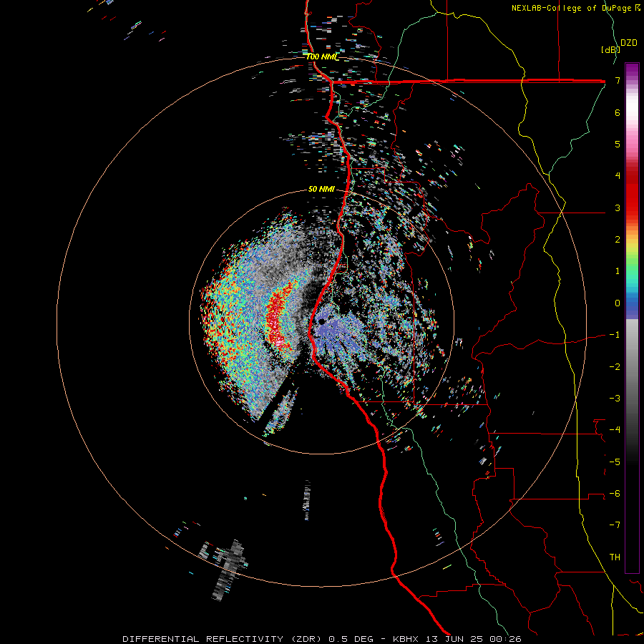Click the black radar site marker dot
Image resolution: width=644 pixels, height=644 pixels.
point(322,321)
